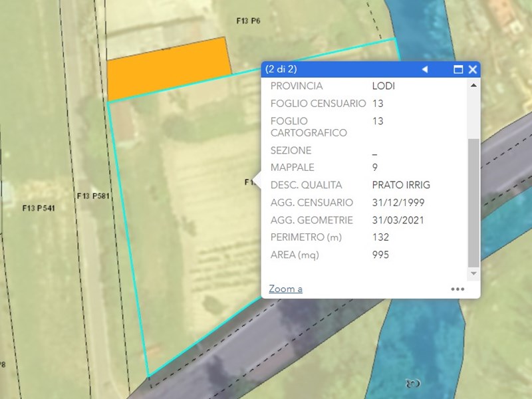Click the PRATO IRRIG quality value
The image size is (532, 399).
pos(401,185)
